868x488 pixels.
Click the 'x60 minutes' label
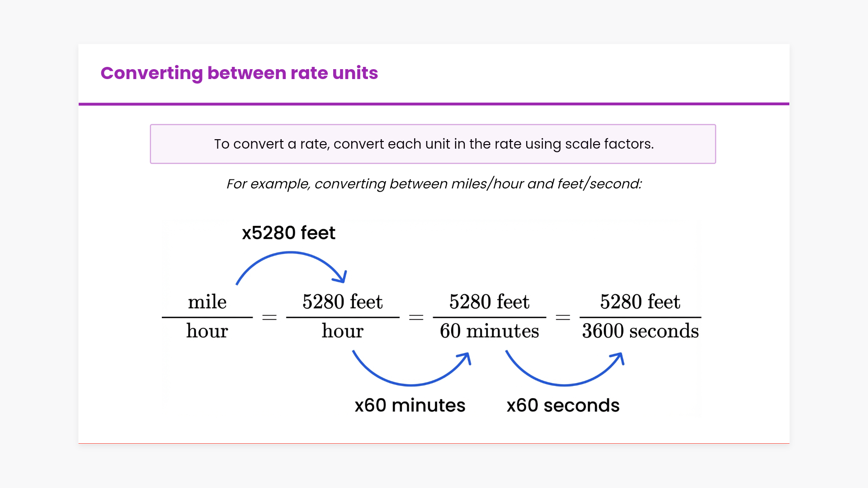click(x=410, y=405)
